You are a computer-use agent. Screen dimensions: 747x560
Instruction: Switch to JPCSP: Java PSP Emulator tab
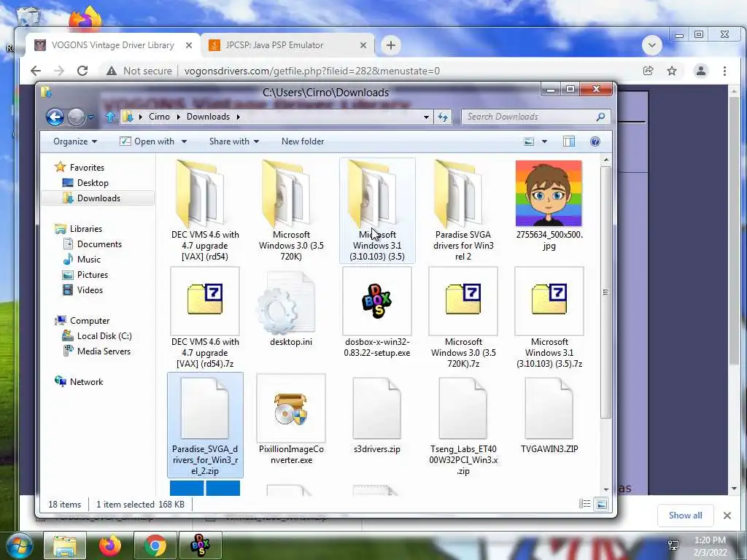(287, 45)
